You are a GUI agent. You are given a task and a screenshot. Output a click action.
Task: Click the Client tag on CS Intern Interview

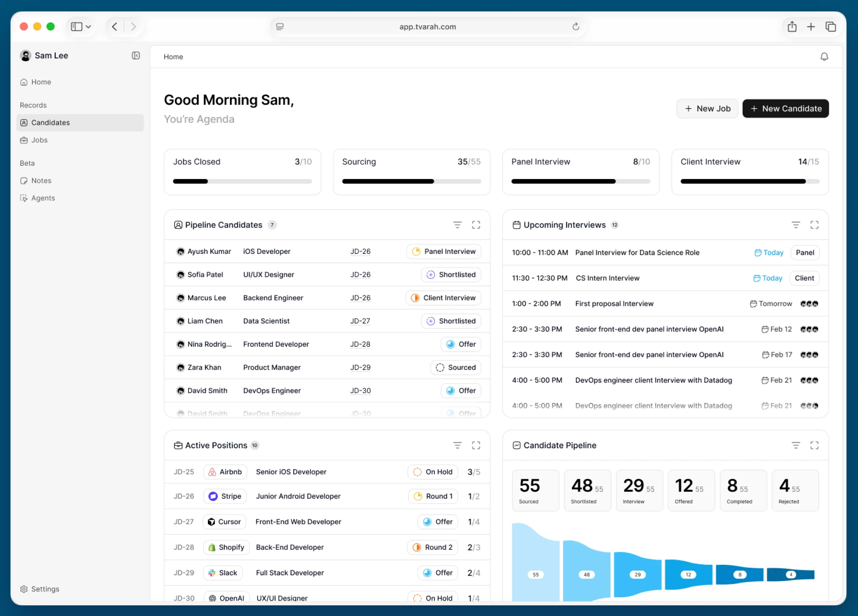click(804, 278)
